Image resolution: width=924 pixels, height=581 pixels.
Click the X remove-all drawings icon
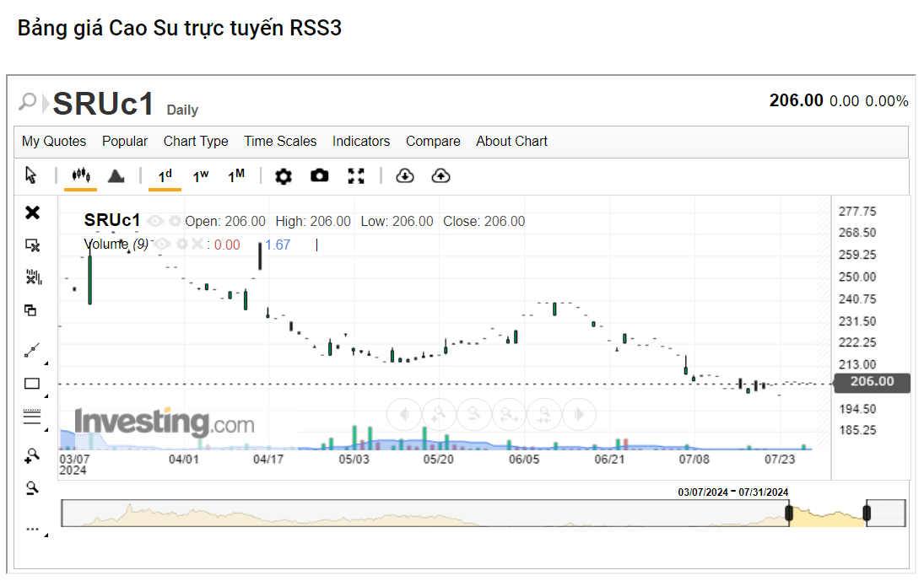pyautogui.click(x=32, y=212)
